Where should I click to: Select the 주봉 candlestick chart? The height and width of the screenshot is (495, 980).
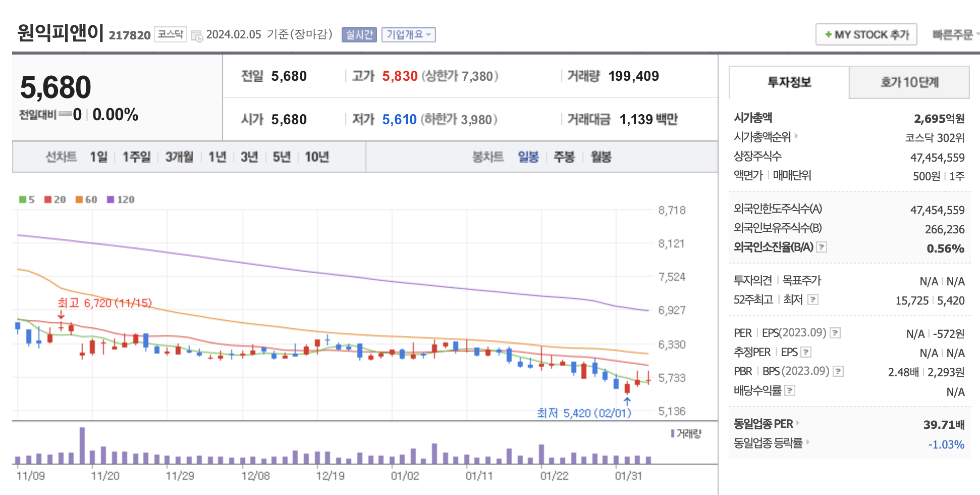[564, 157]
